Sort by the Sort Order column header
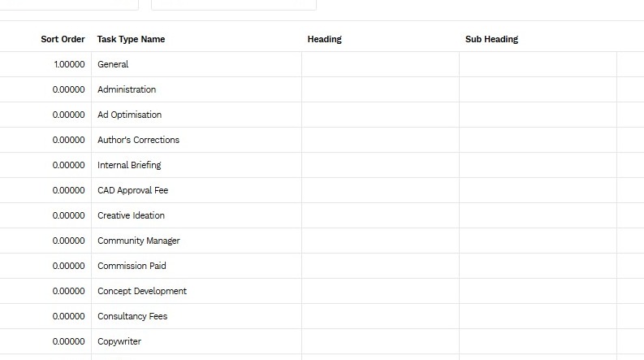 (63, 39)
